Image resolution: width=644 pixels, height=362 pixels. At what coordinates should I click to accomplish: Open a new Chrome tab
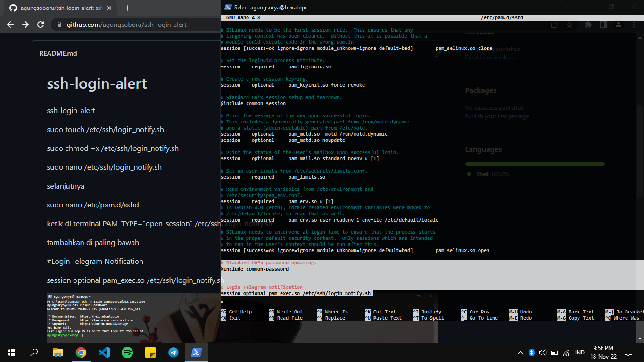coord(127,8)
